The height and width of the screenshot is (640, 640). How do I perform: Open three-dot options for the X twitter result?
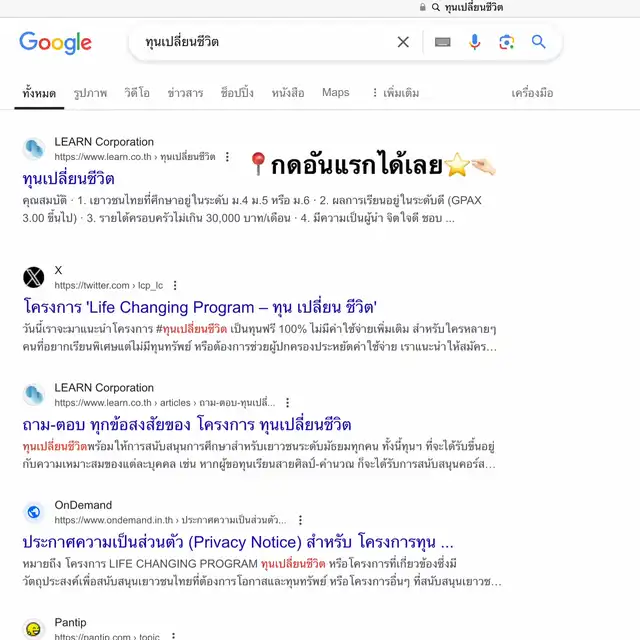[175, 285]
